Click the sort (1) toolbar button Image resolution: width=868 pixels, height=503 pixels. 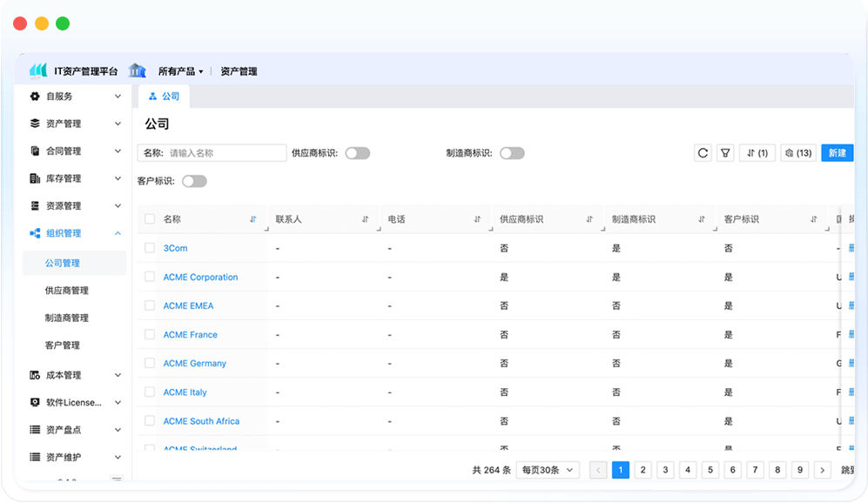click(757, 153)
